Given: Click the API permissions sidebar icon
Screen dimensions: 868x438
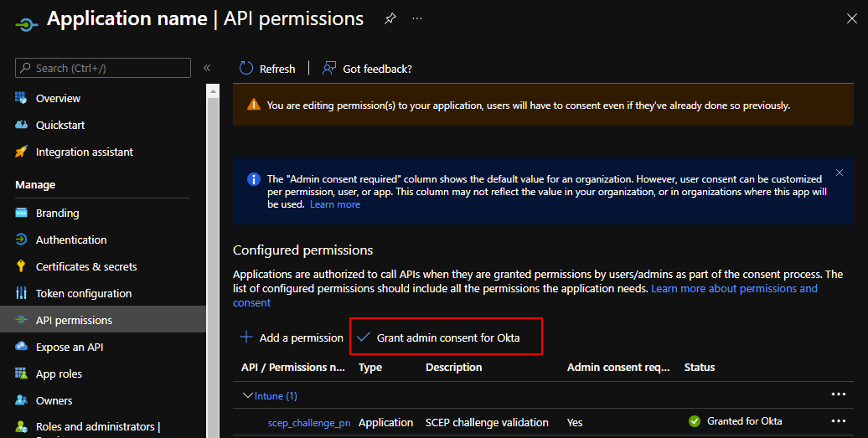Looking at the screenshot, I should (21, 320).
